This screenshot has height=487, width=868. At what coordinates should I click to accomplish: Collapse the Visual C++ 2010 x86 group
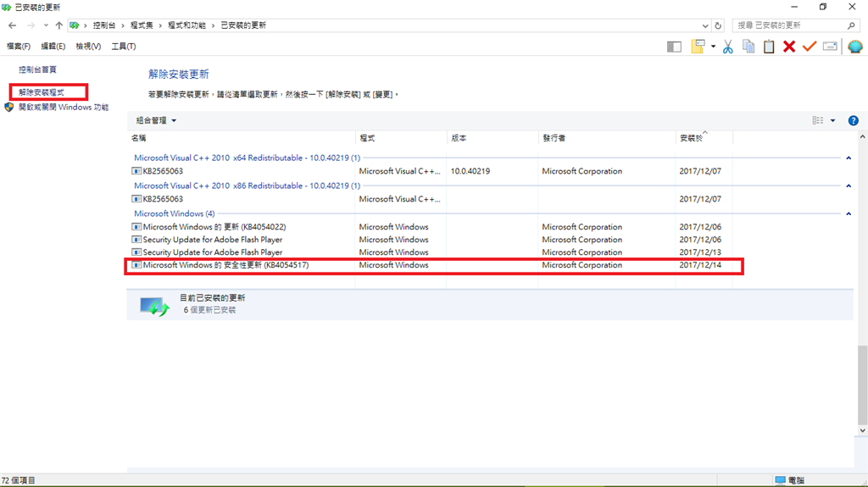click(849, 186)
